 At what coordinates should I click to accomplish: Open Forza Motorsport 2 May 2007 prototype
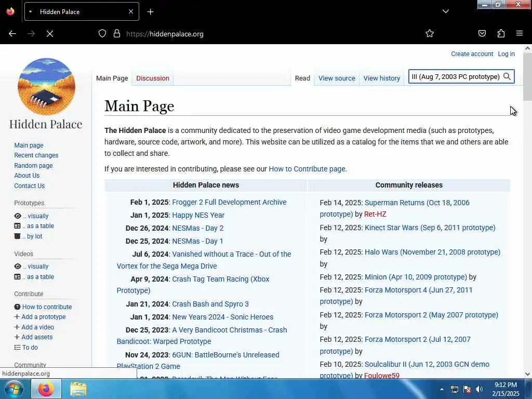(431, 315)
